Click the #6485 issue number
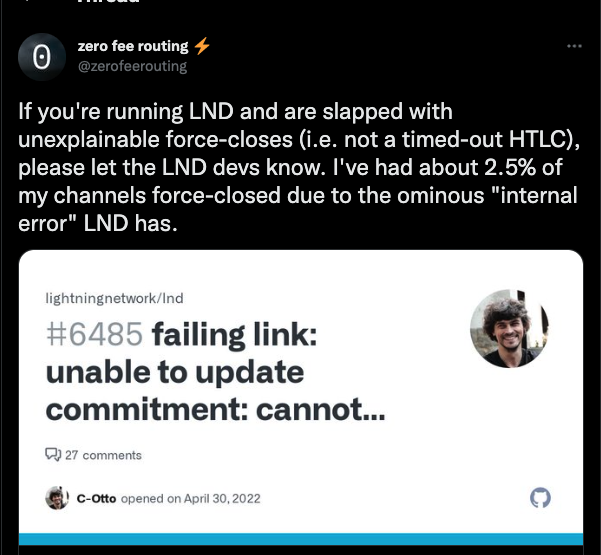The image size is (601, 555). pos(94,334)
